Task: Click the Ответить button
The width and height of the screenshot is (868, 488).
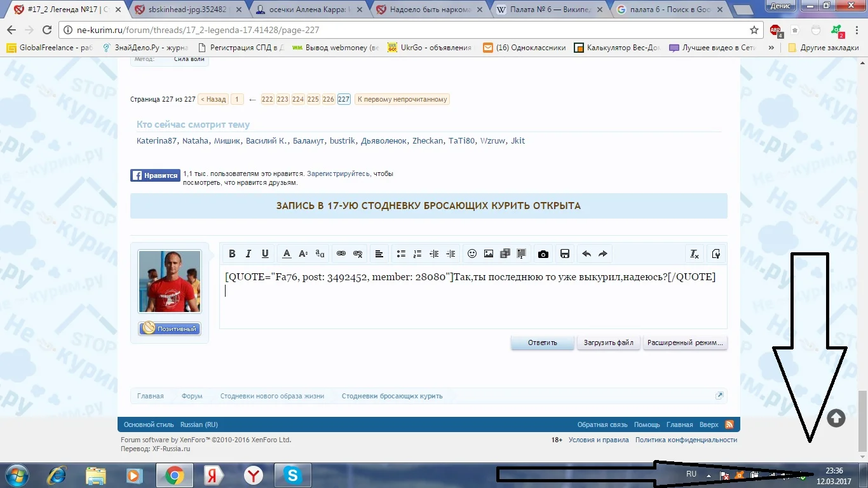Action: tap(542, 342)
